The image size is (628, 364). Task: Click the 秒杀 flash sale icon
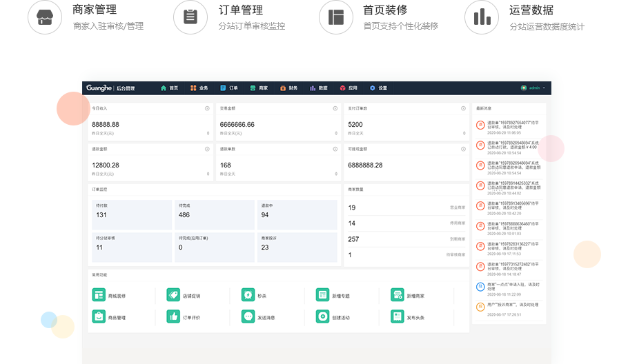248,295
